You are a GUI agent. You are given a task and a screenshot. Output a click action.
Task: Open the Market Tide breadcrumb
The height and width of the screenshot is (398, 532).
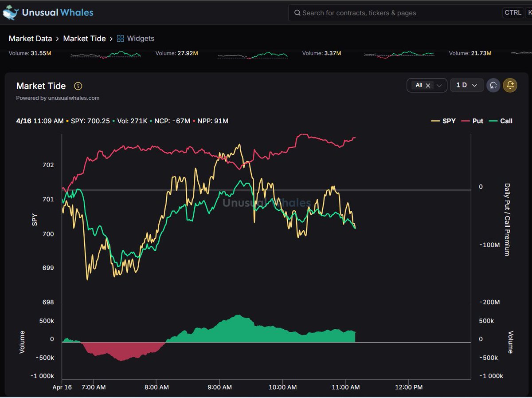[x=84, y=39]
